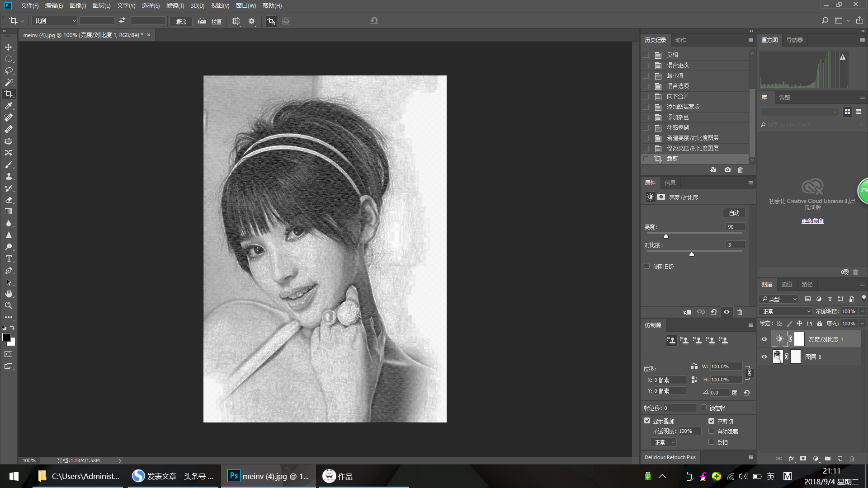Reset the crop with undo arrow
The height and width of the screenshot is (488, 868).
click(374, 21)
